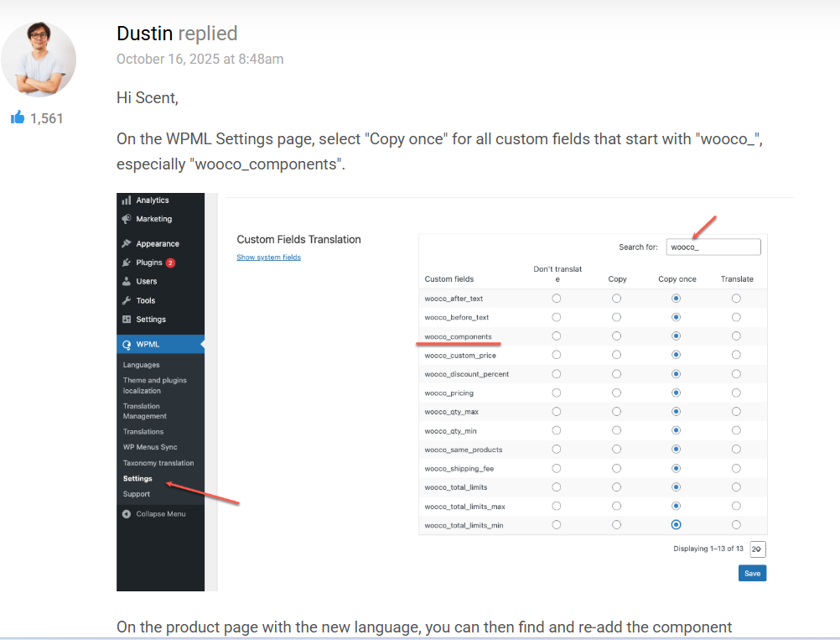The height and width of the screenshot is (640, 840).
Task: Click the Search for input field
Action: pos(713,247)
